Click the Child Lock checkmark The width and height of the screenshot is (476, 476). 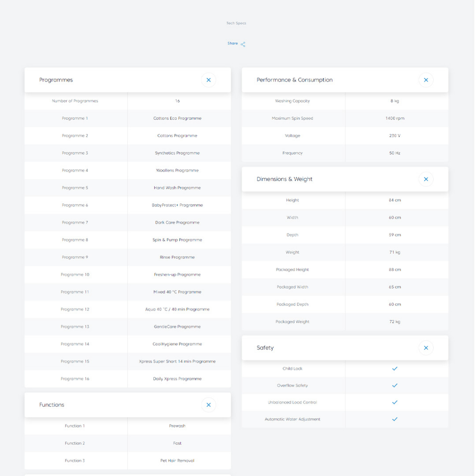point(395,369)
